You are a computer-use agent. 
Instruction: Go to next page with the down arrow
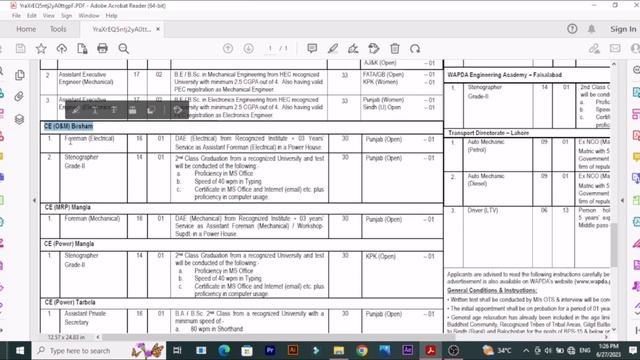point(248,49)
